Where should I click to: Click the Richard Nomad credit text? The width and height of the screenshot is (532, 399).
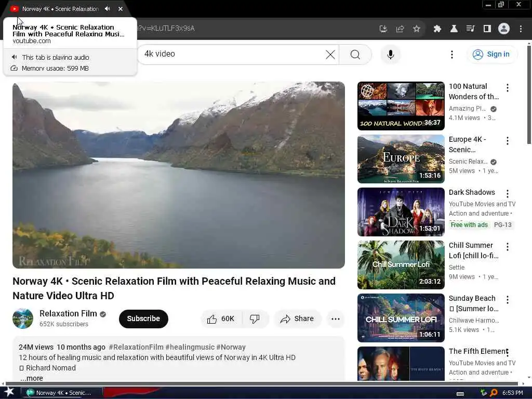50,368
